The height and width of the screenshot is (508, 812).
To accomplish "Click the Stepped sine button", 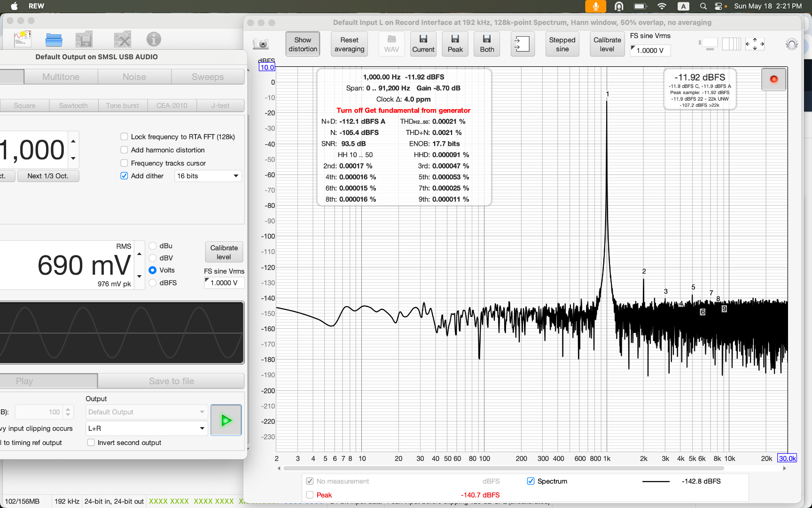I will point(562,44).
